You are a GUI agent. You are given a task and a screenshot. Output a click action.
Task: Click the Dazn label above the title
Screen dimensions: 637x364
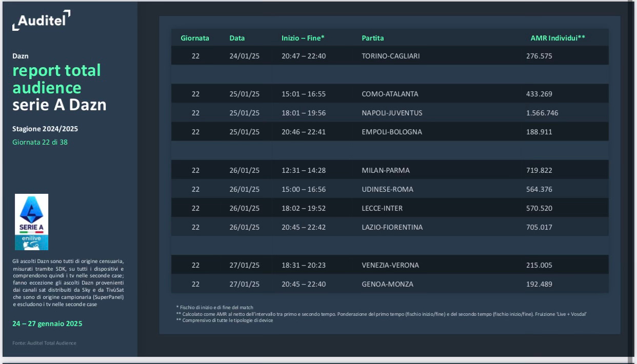pos(21,56)
